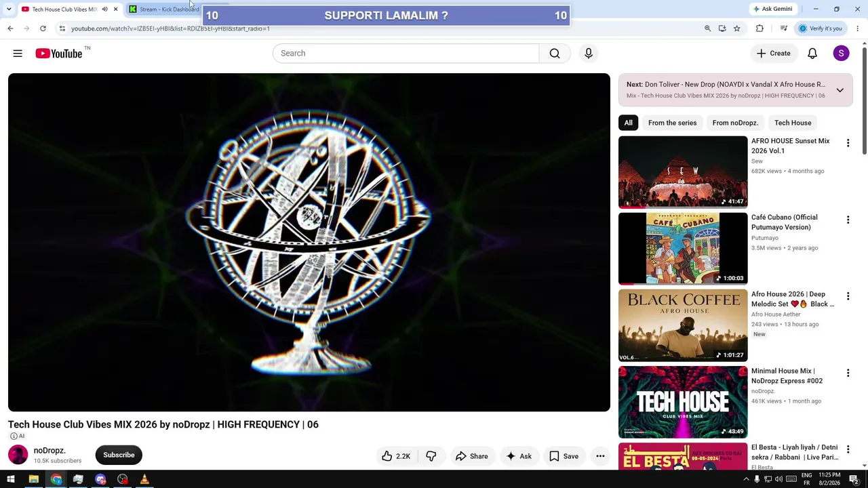Open YouTube notifications bell
Viewport: 868px width, 488px height.
point(812,54)
